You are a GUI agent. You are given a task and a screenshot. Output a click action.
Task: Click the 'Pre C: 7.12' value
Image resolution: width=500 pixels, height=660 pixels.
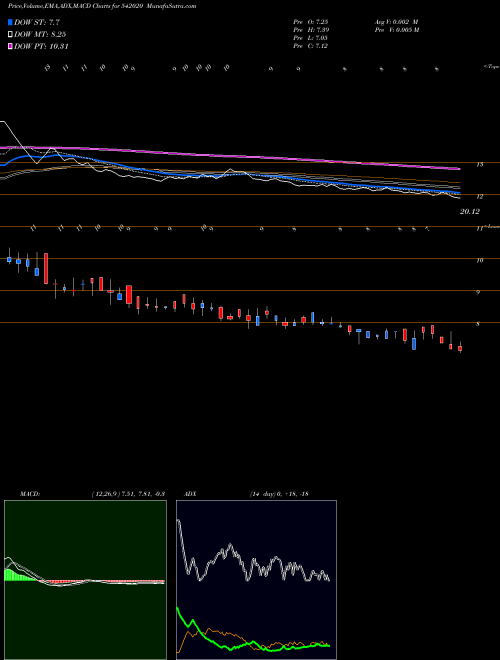point(311,46)
